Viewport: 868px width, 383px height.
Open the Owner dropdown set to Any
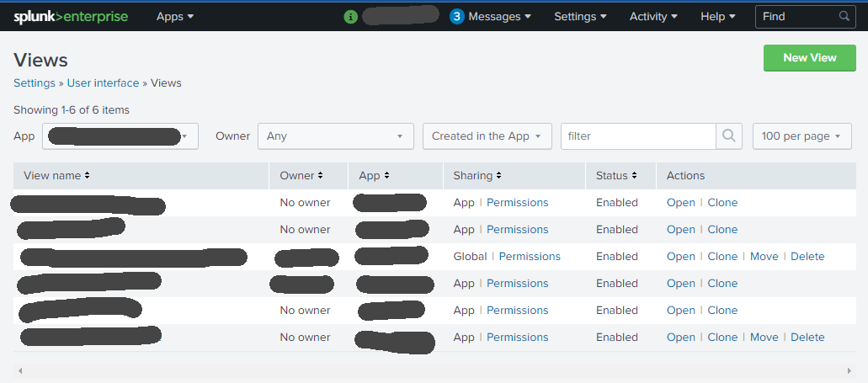[x=336, y=136]
